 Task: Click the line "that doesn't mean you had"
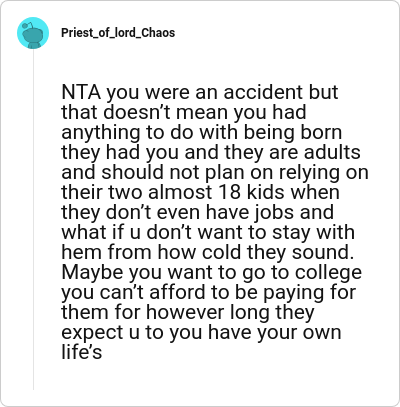coord(184,112)
